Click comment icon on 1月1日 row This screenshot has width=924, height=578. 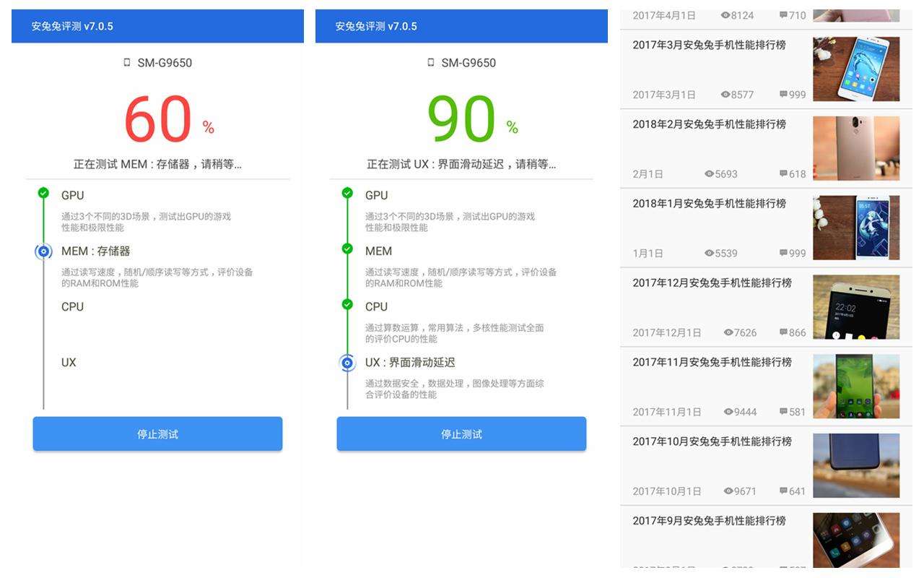coord(783,254)
